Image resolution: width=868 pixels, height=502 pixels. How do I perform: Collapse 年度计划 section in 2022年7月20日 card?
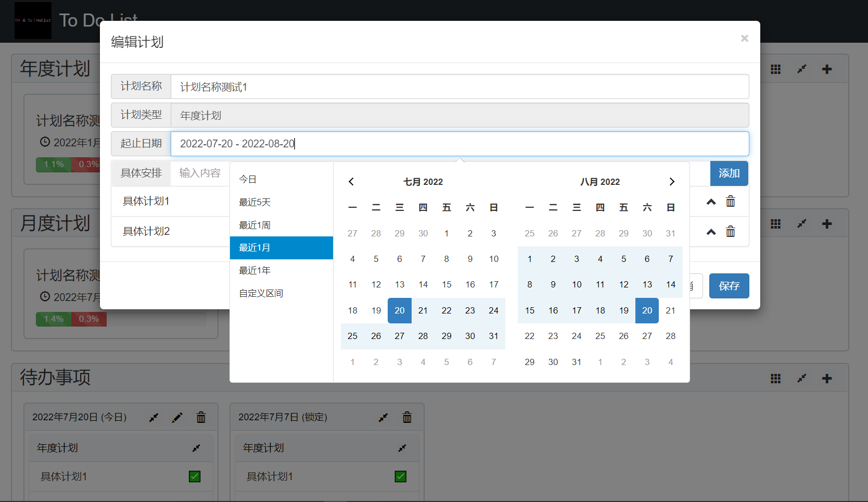pyautogui.click(x=196, y=448)
